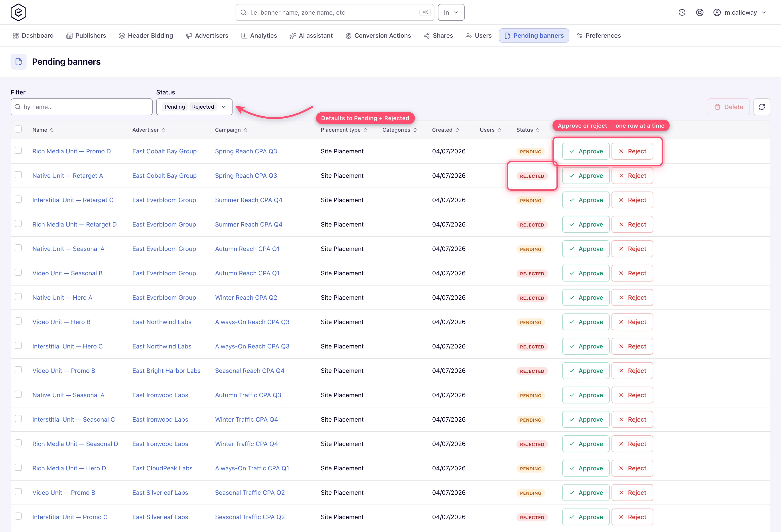Go to Conversion Actions
Screen dimensions: 781x532
[378, 36]
